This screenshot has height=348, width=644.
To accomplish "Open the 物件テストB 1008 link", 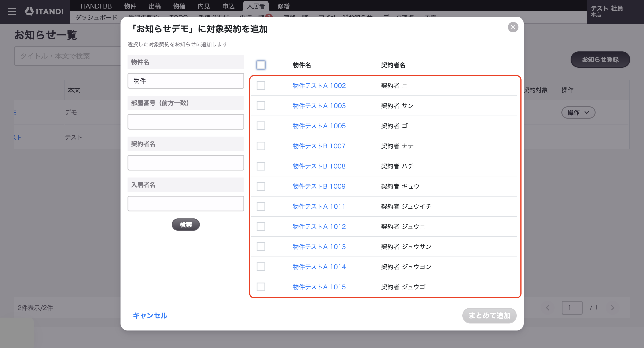I will pos(319,166).
